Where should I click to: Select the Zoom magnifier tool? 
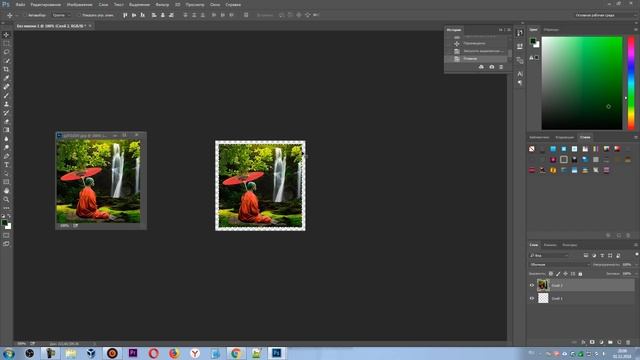(6, 199)
